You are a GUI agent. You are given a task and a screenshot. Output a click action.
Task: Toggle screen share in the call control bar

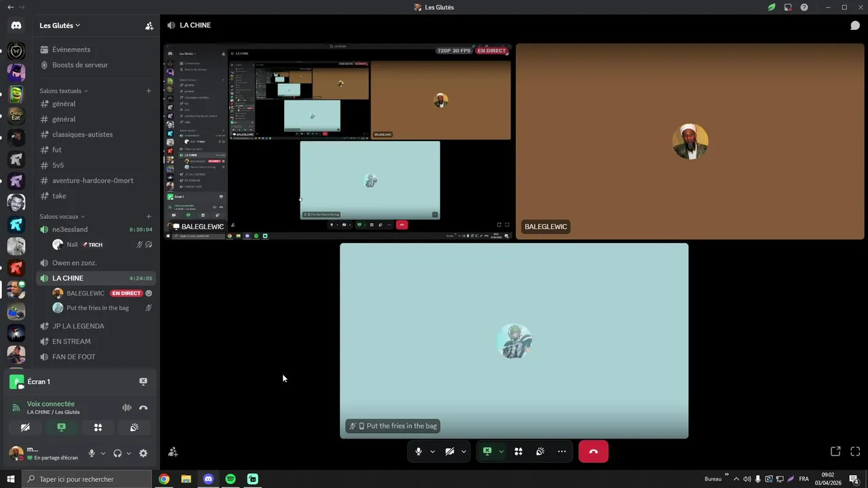487,451
